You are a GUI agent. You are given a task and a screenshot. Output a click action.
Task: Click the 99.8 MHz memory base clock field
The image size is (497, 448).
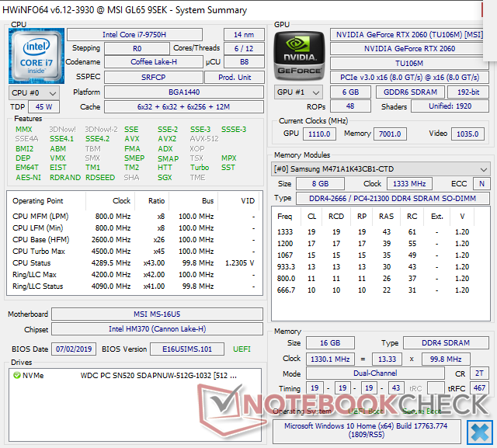pos(446,359)
